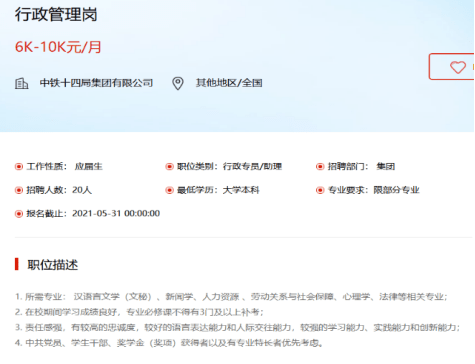Click the 最低学历 大学本科 field
Image resolution: width=475 pixels, height=364 pixels.
tap(218, 190)
